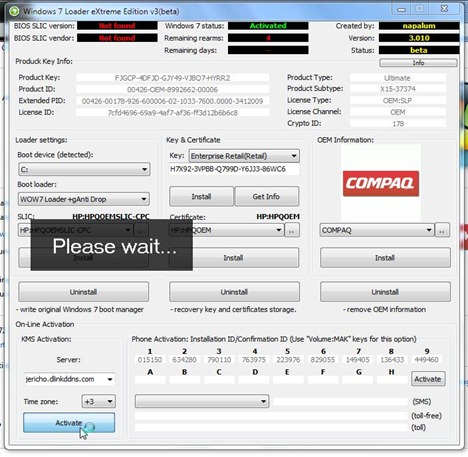Open the Time zone +3 dropdown
Viewport: 468px width, 457px height.
click(x=99, y=401)
